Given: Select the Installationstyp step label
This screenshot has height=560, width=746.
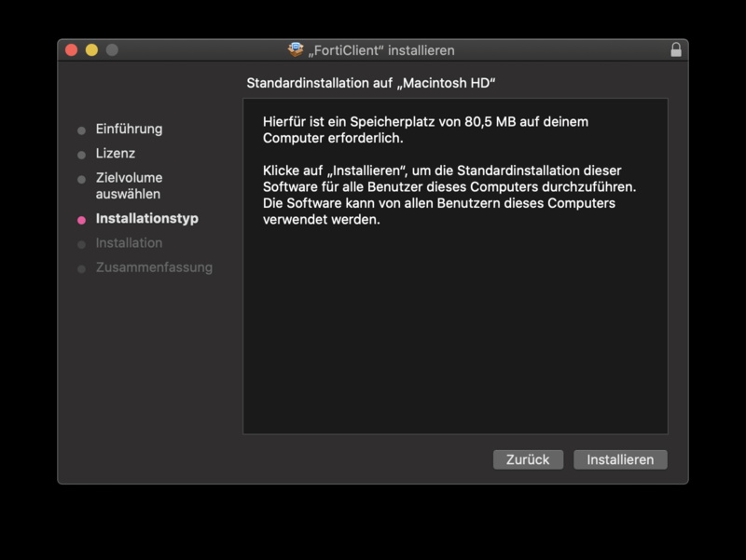Looking at the screenshot, I should pos(147,218).
